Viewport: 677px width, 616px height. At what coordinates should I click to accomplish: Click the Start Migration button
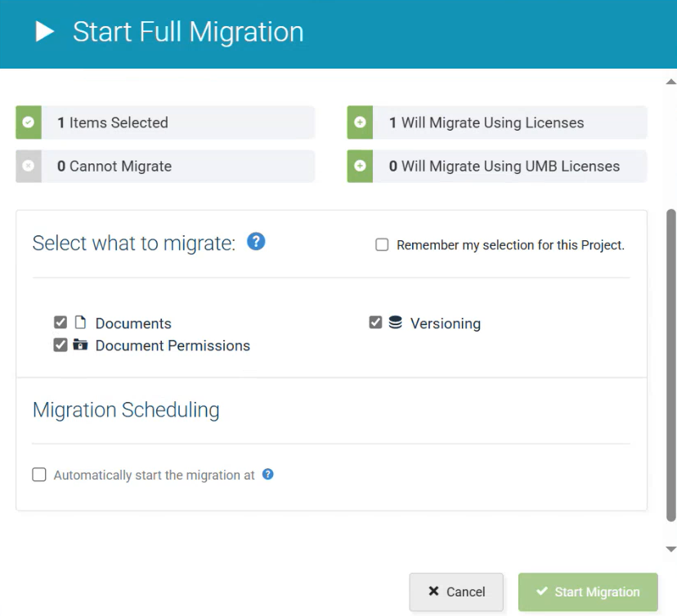point(588,591)
